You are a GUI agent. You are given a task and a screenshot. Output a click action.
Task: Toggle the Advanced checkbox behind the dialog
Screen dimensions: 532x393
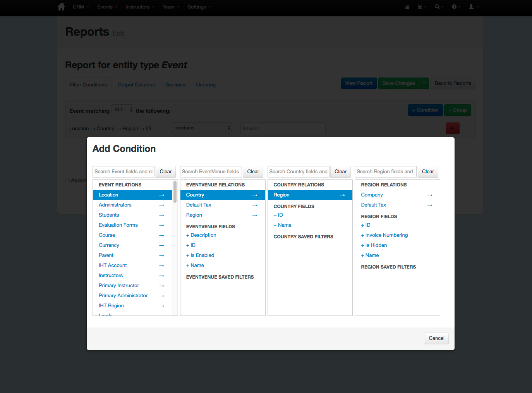click(67, 181)
